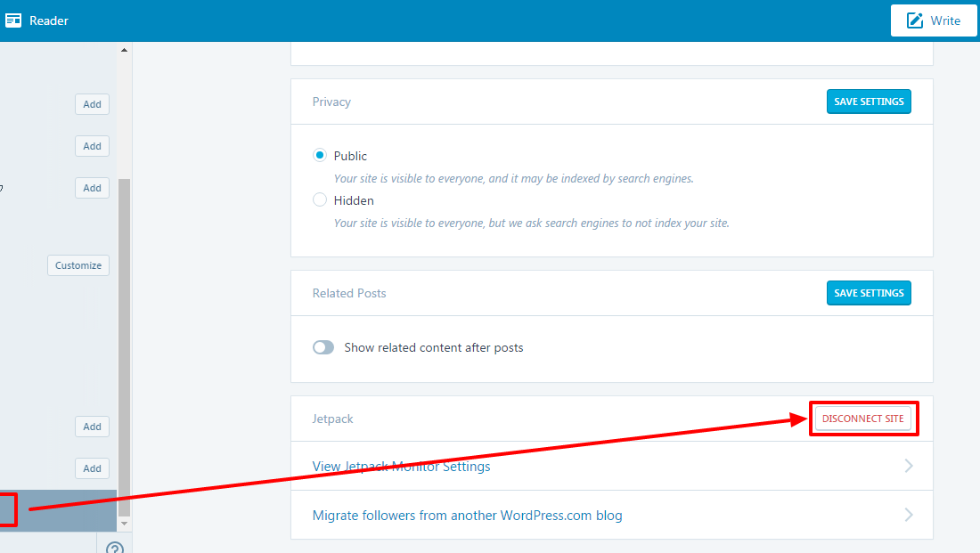
Task: Click the Write pencil icon
Action: pos(915,20)
